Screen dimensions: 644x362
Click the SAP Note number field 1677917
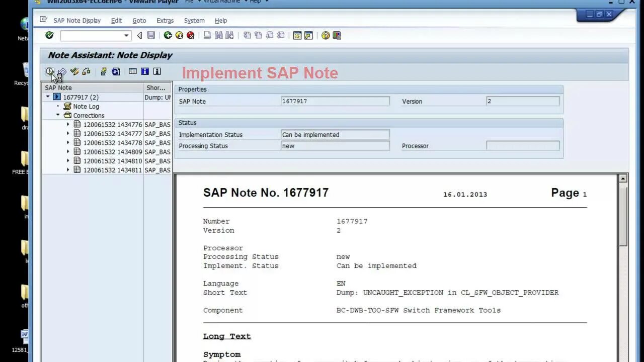(x=335, y=101)
